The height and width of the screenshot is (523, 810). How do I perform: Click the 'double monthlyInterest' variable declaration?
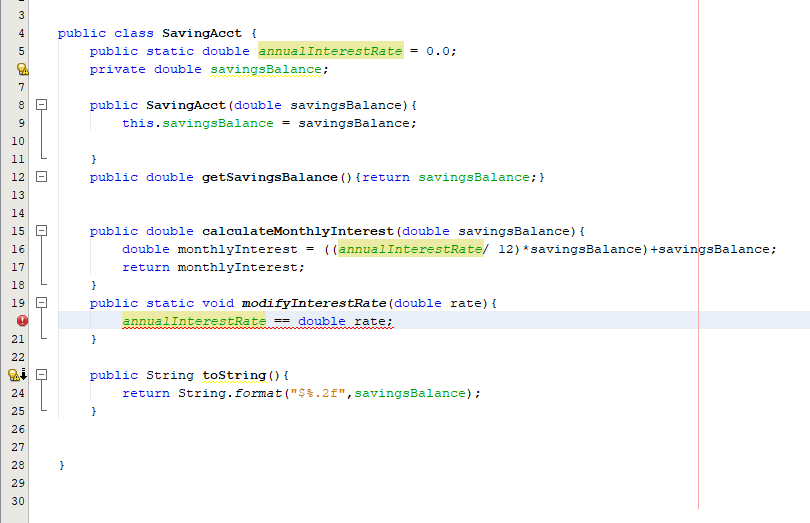[210, 249]
